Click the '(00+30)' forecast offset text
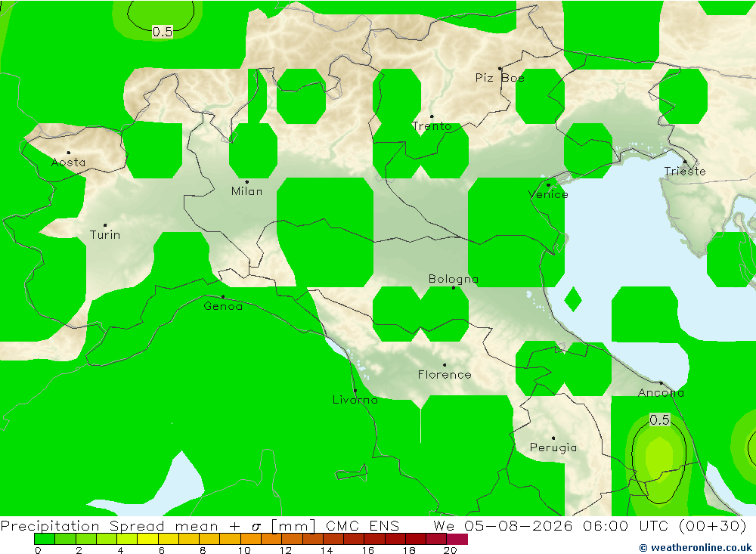Screen dimensions: 756x554 713,525
